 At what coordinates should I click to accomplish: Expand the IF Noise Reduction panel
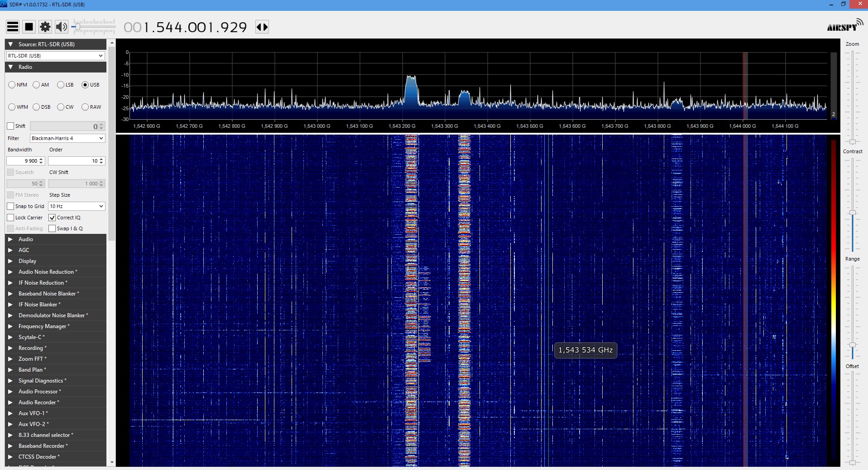(56, 283)
